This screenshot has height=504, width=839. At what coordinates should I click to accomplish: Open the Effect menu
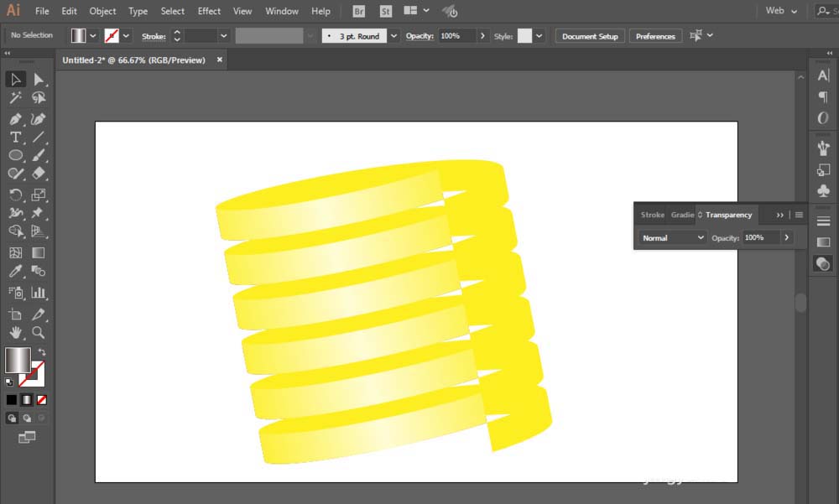[x=209, y=11]
